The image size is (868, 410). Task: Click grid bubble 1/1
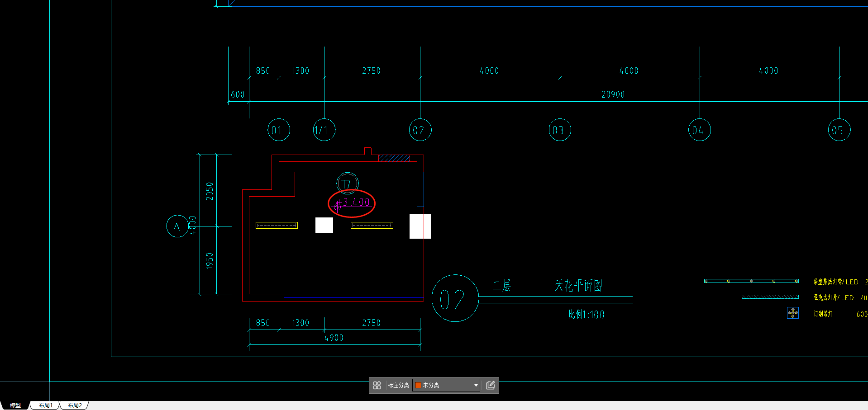(x=324, y=130)
